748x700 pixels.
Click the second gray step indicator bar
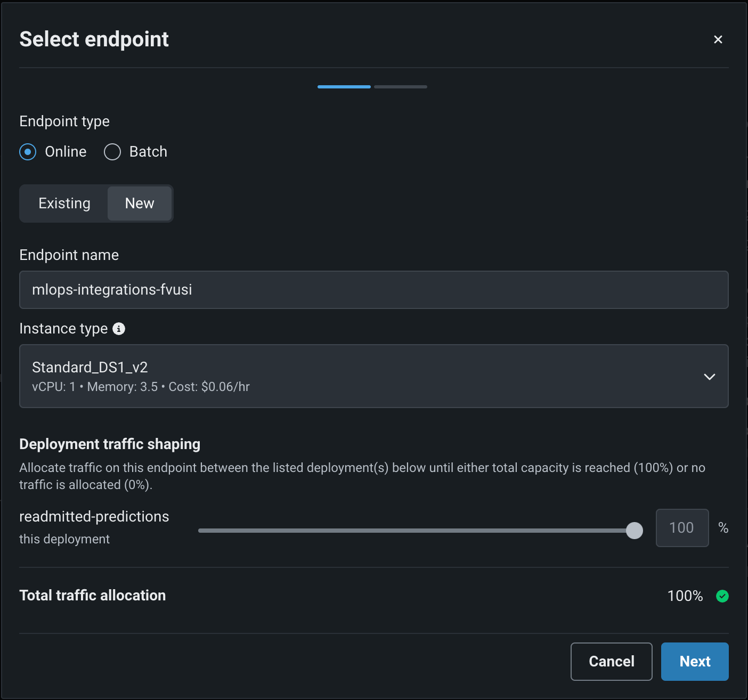coord(400,87)
